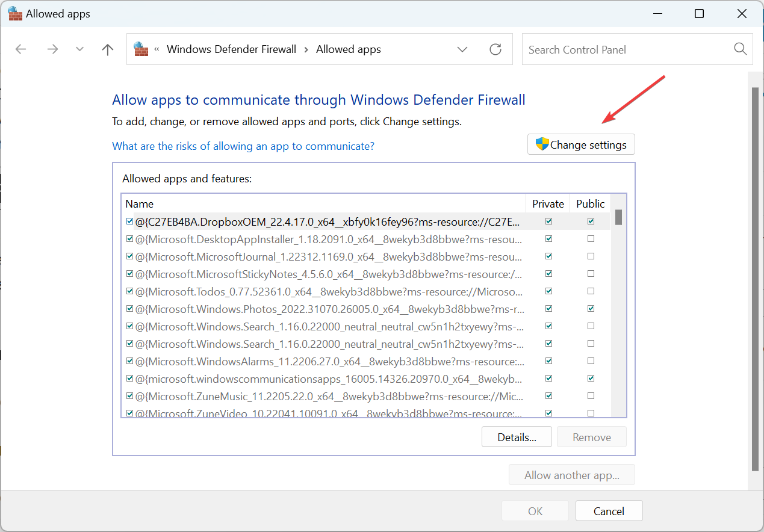Click the Public column header
Viewport: 764px width, 532px height.
tap(590, 203)
